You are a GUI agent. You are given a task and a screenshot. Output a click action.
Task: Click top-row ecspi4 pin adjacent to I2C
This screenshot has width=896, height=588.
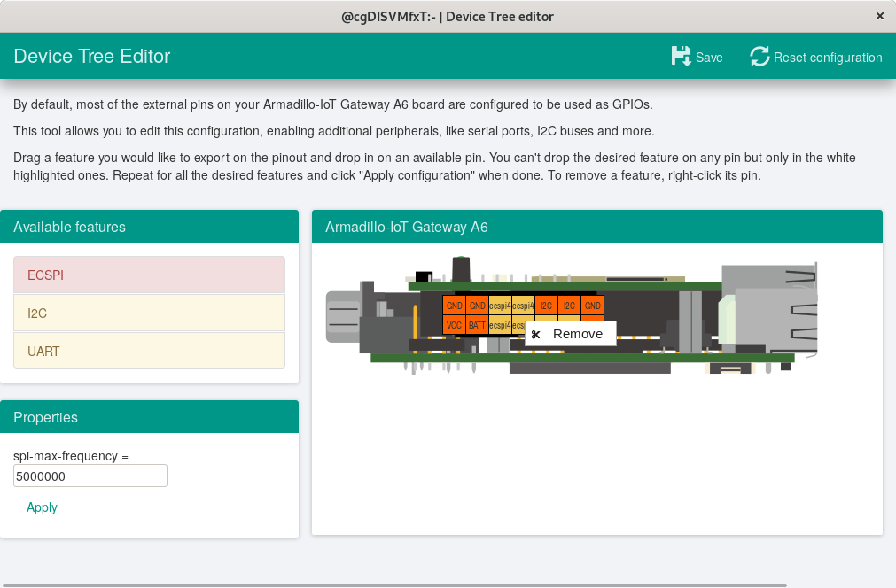523,306
